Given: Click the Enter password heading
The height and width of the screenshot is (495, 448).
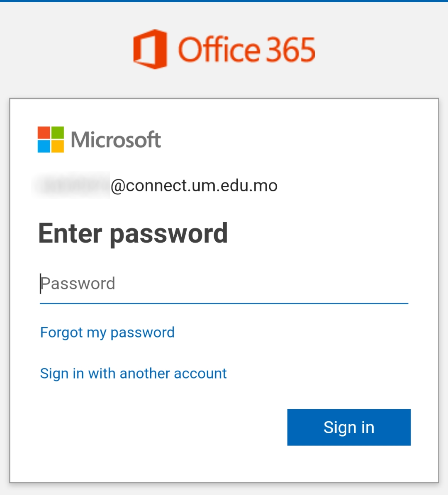Looking at the screenshot, I should [x=133, y=233].
